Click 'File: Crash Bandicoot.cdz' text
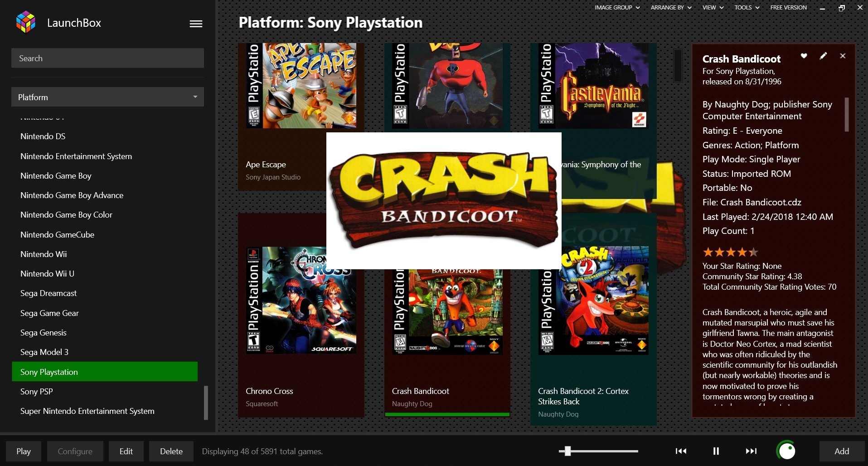This screenshot has width=868, height=466. click(752, 202)
